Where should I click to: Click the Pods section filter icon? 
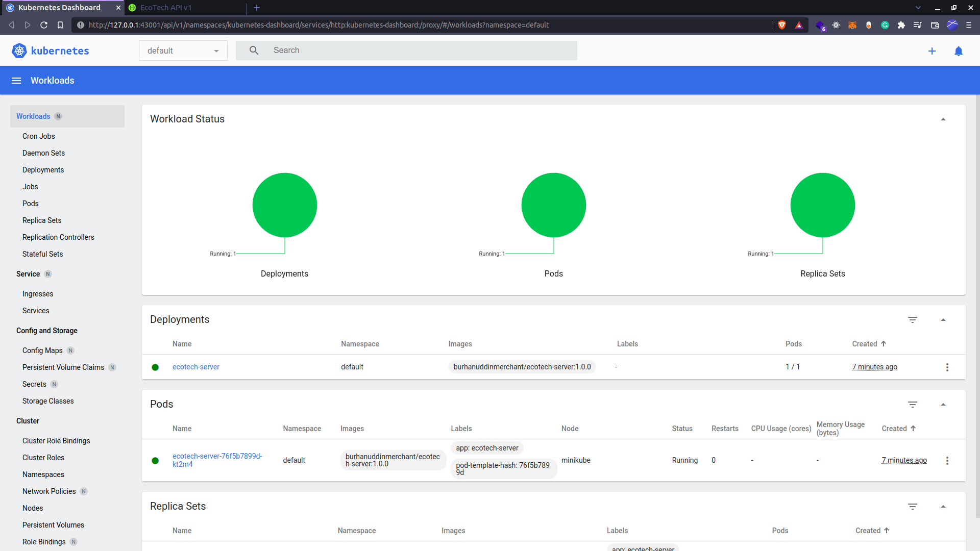click(913, 405)
